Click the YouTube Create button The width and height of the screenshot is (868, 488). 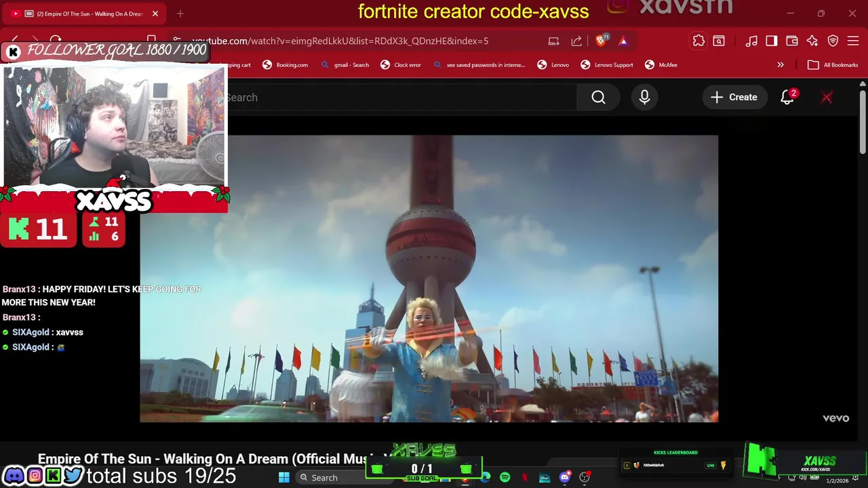pyautogui.click(x=734, y=98)
